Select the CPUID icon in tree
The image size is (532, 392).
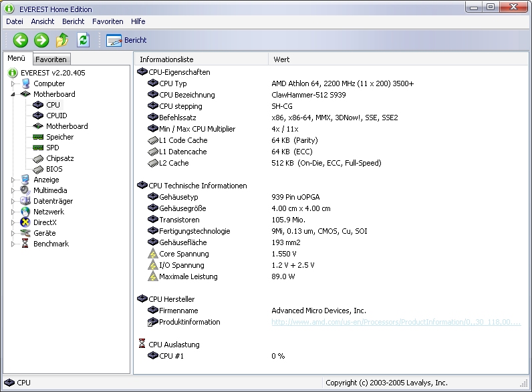38,116
